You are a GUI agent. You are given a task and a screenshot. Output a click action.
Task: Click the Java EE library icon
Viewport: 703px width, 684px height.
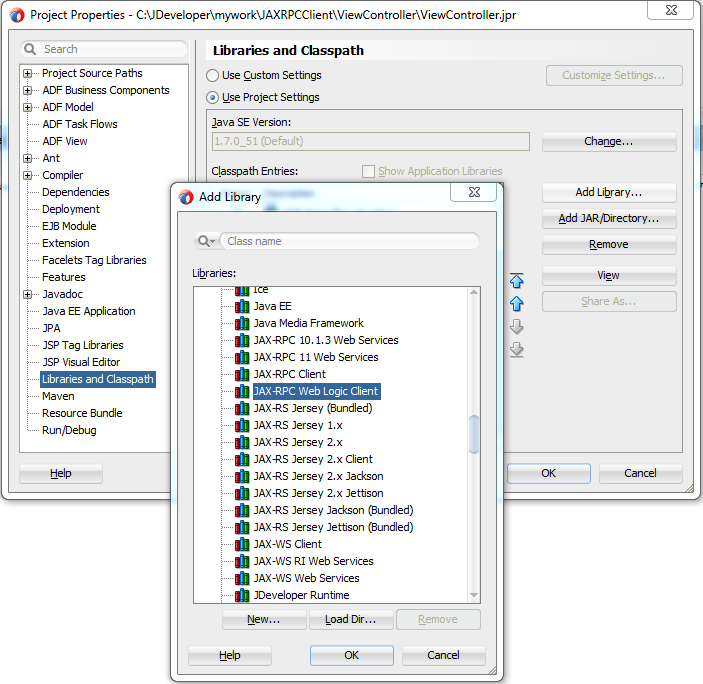tap(242, 306)
